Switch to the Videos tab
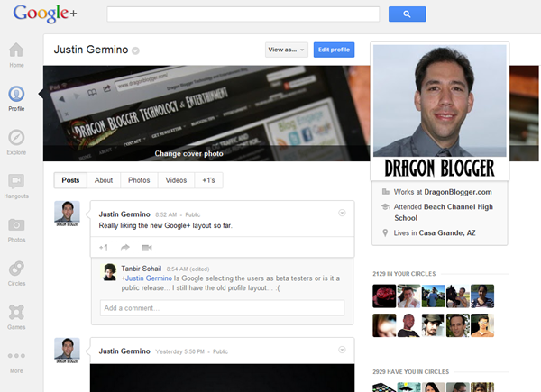Screen dimensions: 541x392 tap(176, 180)
